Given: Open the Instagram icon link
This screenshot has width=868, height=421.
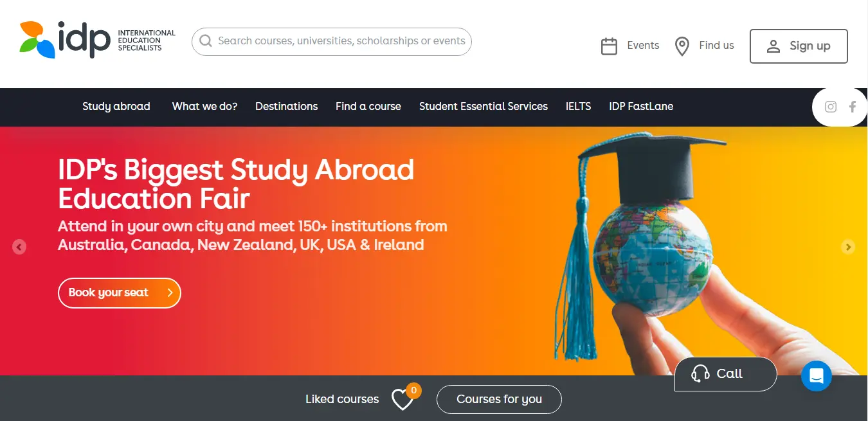Looking at the screenshot, I should pyautogui.click(x=831, y=107).
